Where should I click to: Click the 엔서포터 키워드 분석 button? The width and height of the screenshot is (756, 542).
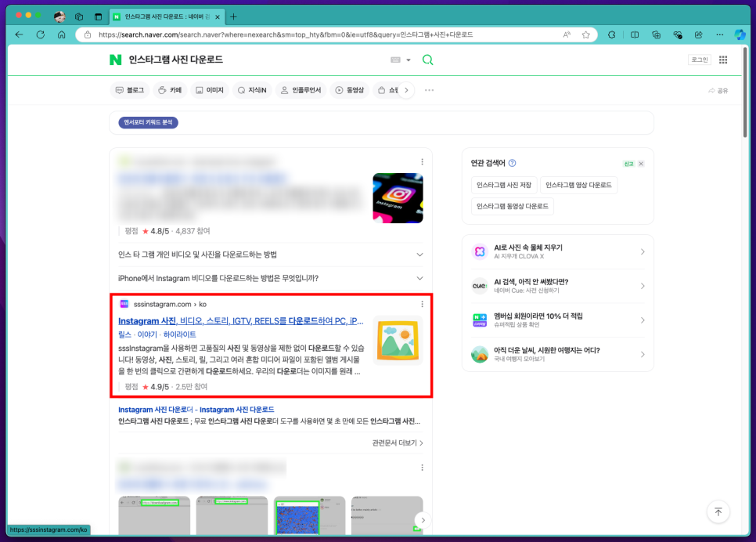(149, 123)
